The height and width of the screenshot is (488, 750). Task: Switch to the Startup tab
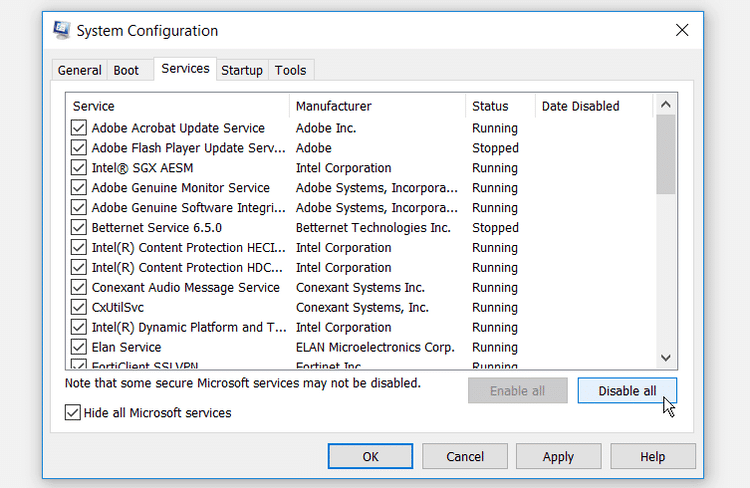[x=242, y=71]
